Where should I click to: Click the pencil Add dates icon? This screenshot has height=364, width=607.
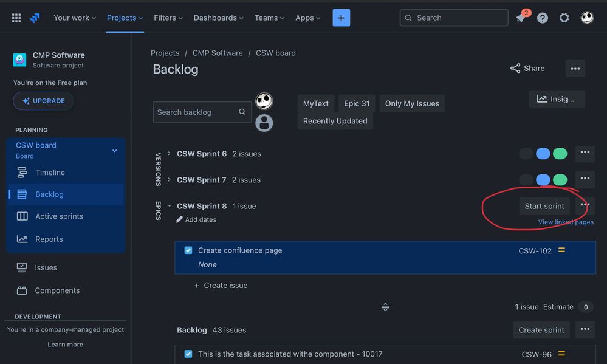179,219
